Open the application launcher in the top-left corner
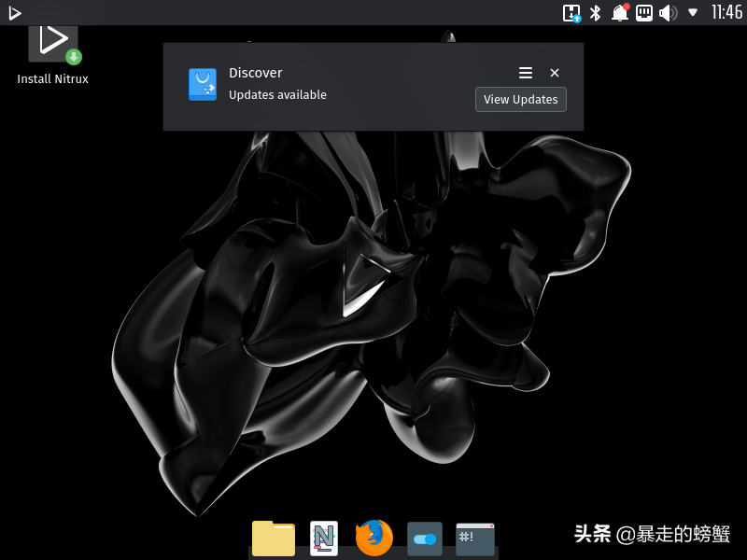Viewport: 747px width, 560px height. [14, 13]
